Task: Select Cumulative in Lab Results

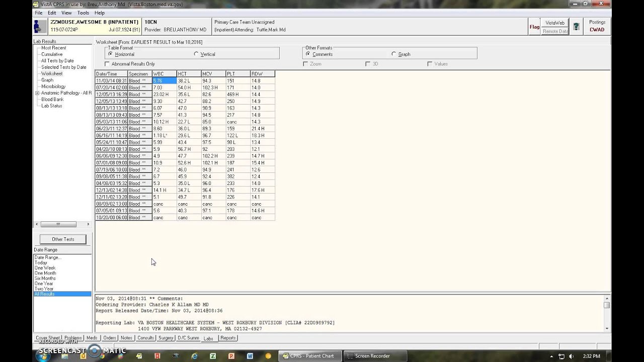Action: (x=52, y=54)
